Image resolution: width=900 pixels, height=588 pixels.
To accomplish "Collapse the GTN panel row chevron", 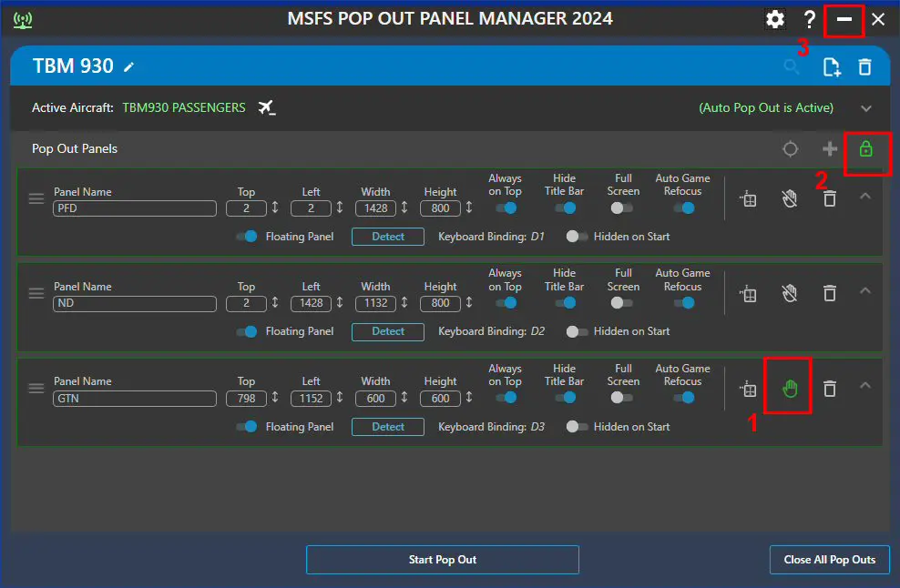I will [x=865, y=386].
